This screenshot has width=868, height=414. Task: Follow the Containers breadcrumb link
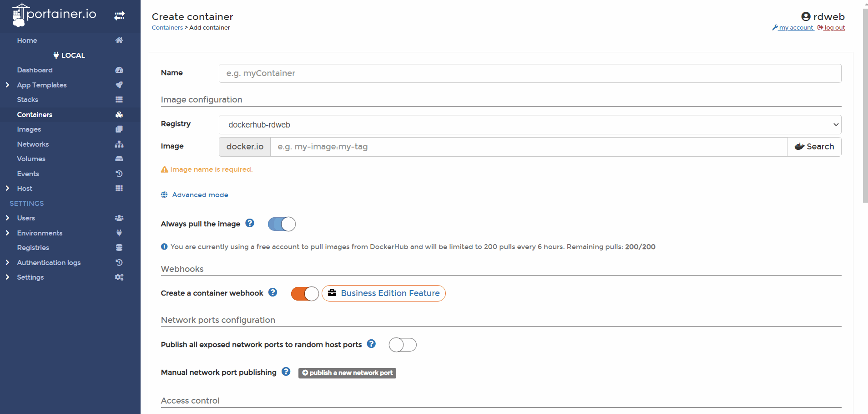click(x=167, y=27)
